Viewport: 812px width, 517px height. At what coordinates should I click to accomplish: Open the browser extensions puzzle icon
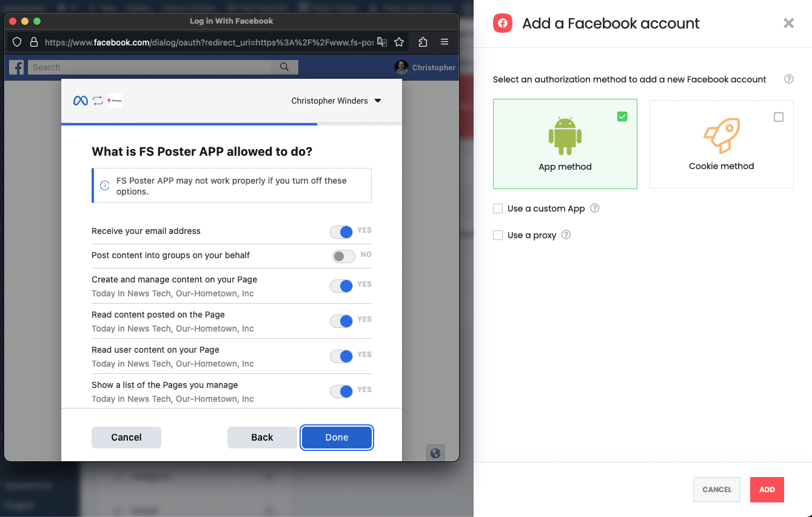click(423, 42)
